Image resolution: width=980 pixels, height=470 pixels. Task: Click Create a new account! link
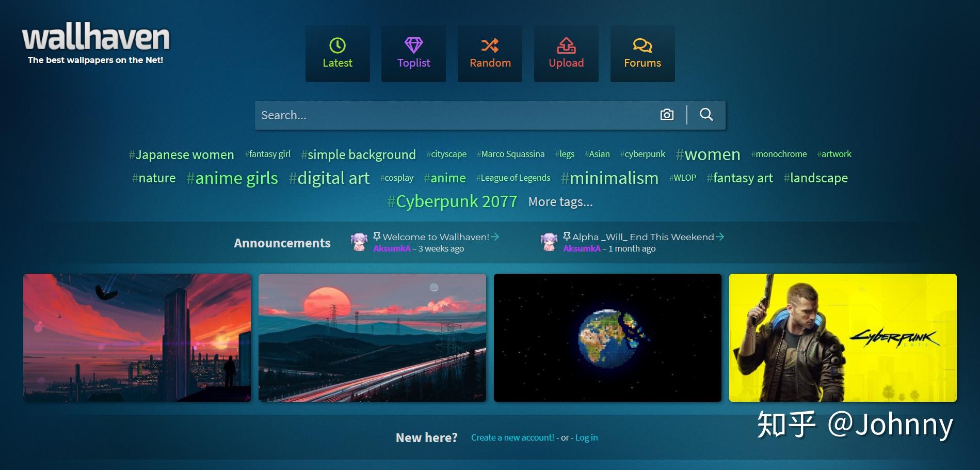coord(512,437)
